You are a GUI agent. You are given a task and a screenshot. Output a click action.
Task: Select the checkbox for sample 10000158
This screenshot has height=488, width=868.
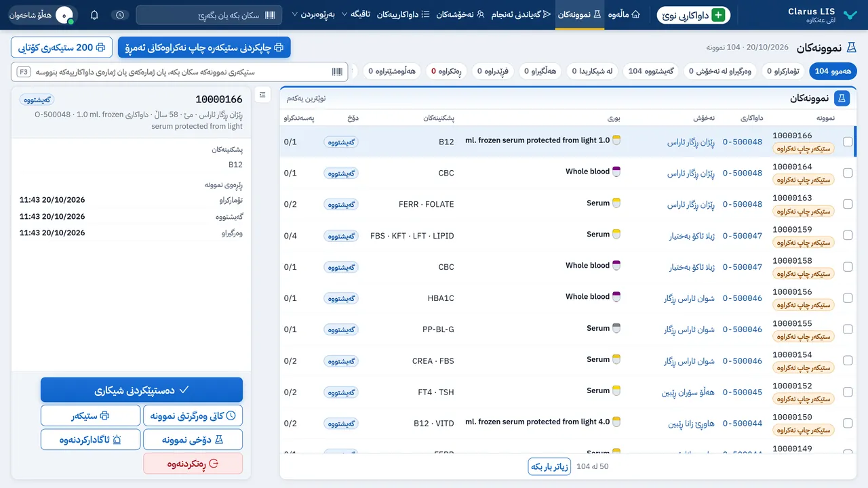[848, 267]
